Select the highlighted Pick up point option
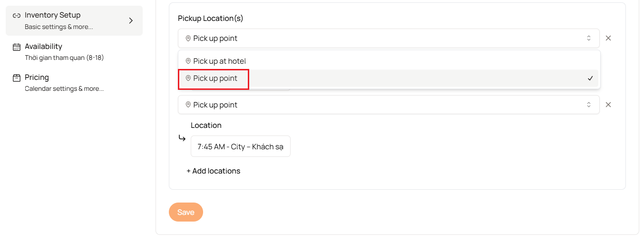 click(x=389, y=78)
